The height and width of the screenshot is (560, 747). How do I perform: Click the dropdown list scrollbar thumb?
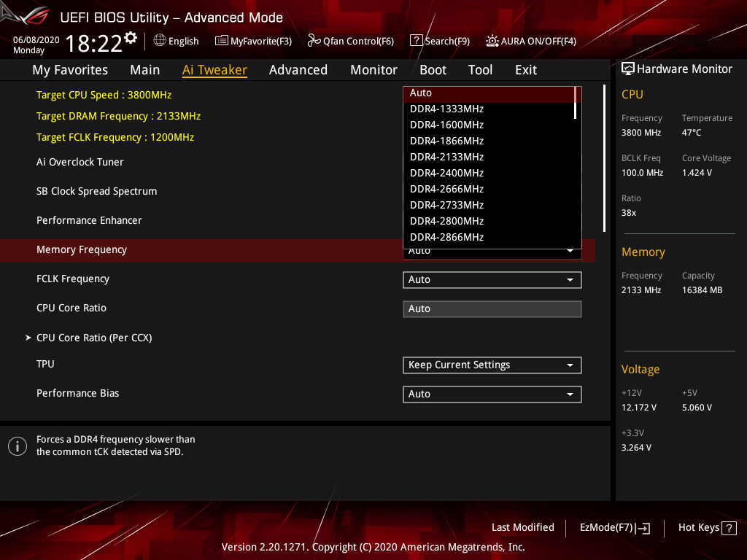coord(576,103)
